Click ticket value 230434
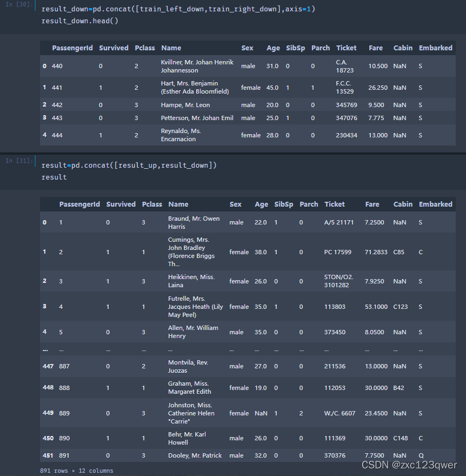 click(x=347, y=135)
